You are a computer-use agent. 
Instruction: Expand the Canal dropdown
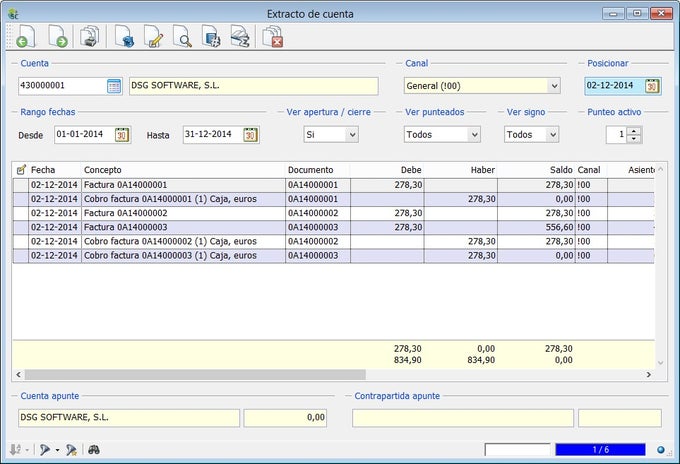click(x=553, y=86)
